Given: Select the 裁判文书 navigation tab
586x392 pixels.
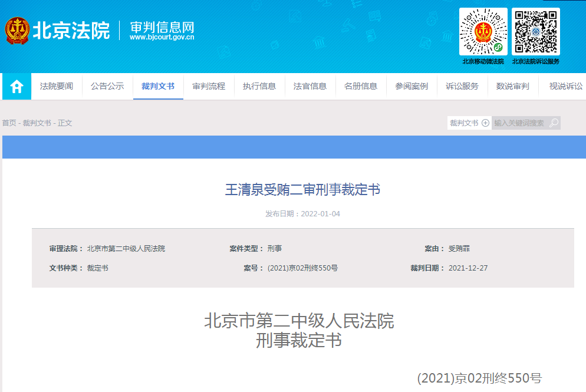Looking at the screenshot, I should 158,87.
